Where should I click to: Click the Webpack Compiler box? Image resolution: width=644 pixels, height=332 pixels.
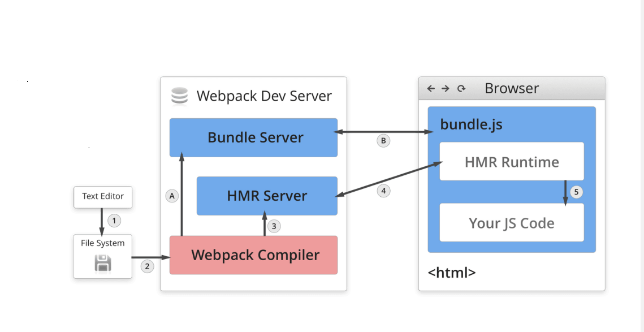coord(253,255)
